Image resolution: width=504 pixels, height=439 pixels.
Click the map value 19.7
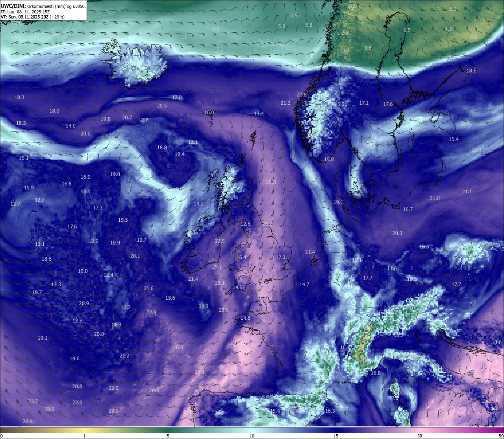[x=142, y=240]
